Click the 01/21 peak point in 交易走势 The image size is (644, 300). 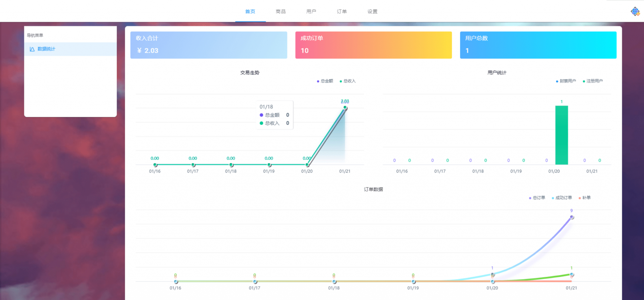[x=345, y=108]
